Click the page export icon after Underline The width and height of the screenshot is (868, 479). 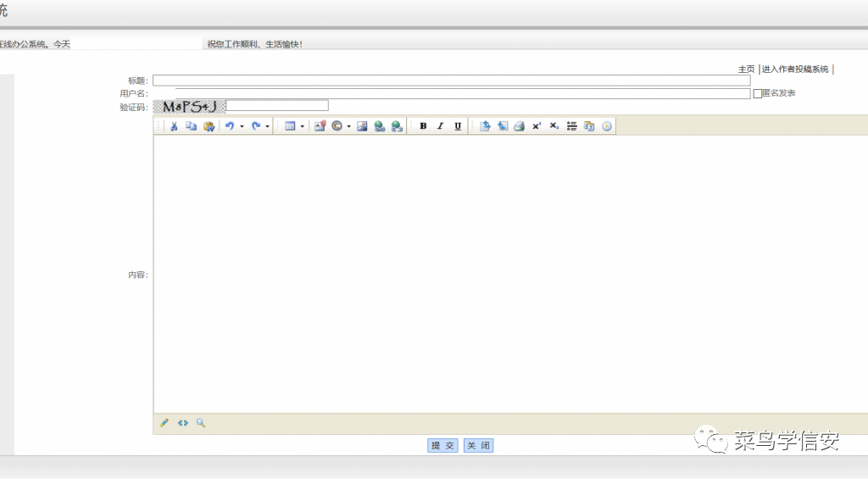click(485, 126)
